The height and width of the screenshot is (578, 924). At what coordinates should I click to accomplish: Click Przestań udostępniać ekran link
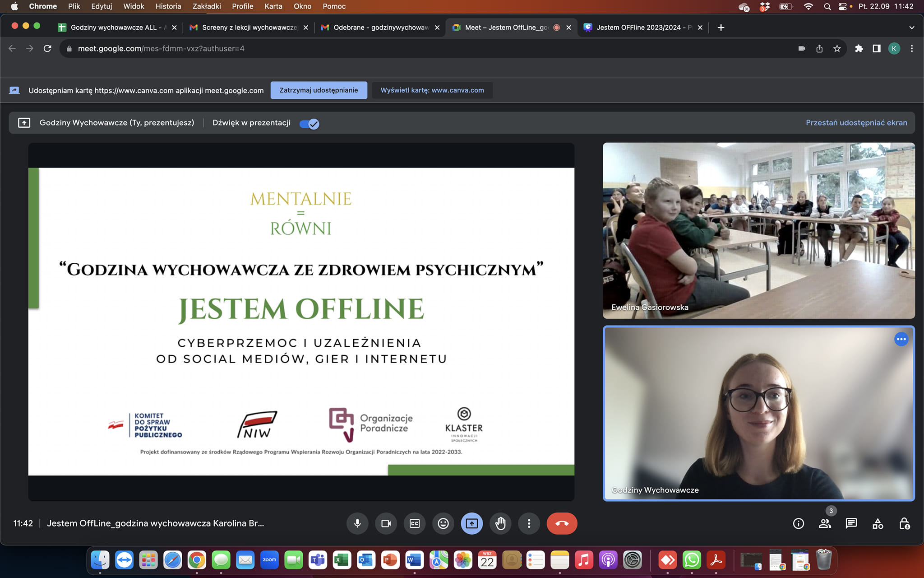[x=856, y=123]
